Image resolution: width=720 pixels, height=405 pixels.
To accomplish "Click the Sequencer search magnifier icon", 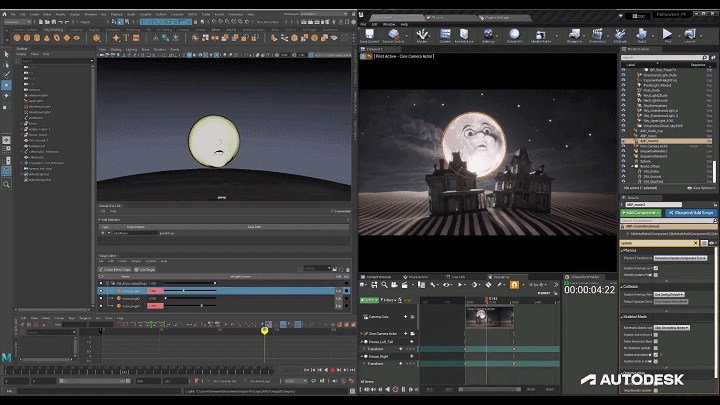I will (384, 285).
